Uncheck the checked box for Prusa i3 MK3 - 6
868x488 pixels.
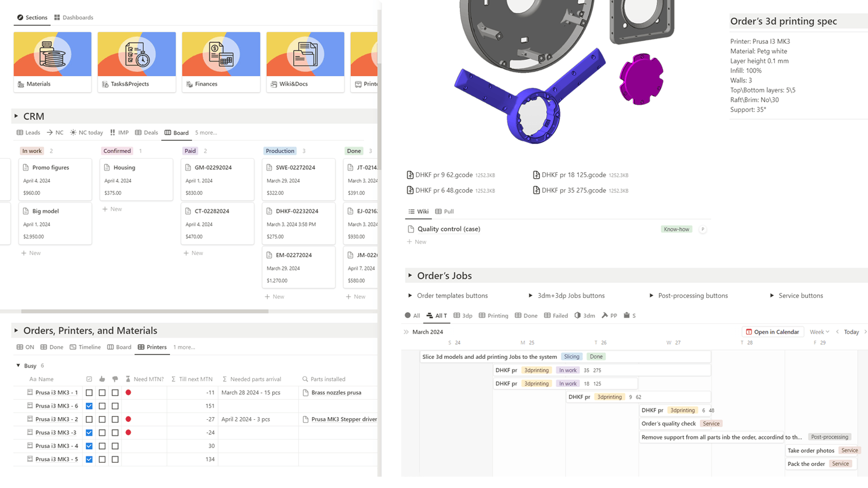pos(89,406)
